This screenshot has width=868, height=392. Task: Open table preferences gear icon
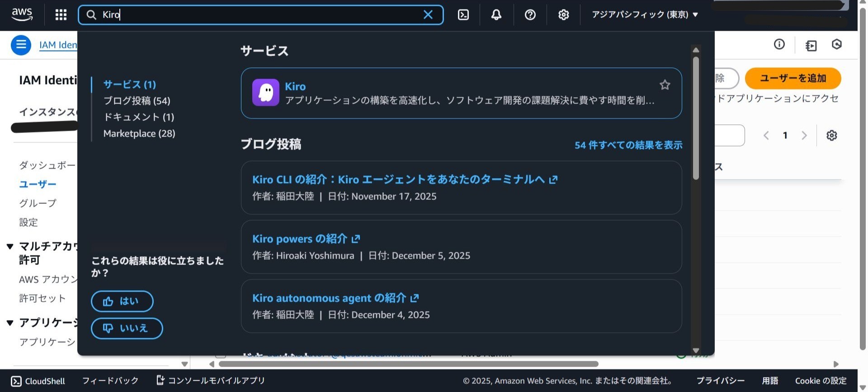pos(831,135)
